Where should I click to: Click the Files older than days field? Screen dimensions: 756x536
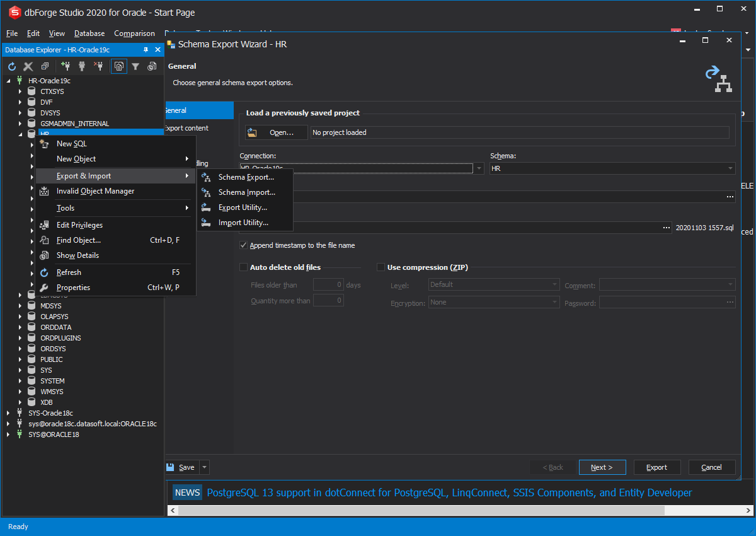pyautogui.click(x=328, y=285)
